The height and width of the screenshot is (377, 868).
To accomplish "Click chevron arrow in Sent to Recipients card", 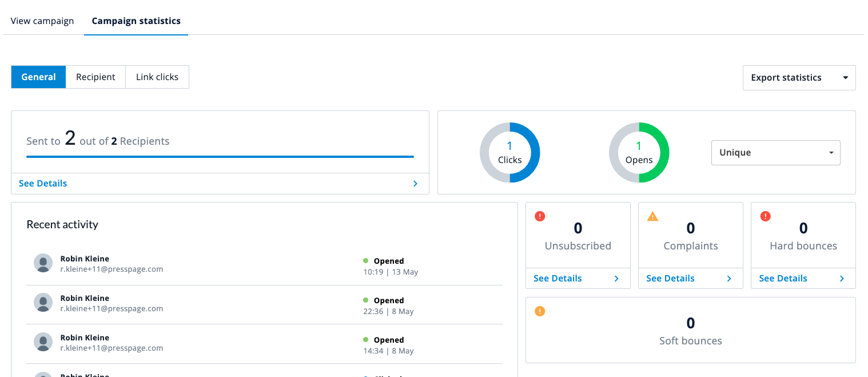I will pos(415,184).
